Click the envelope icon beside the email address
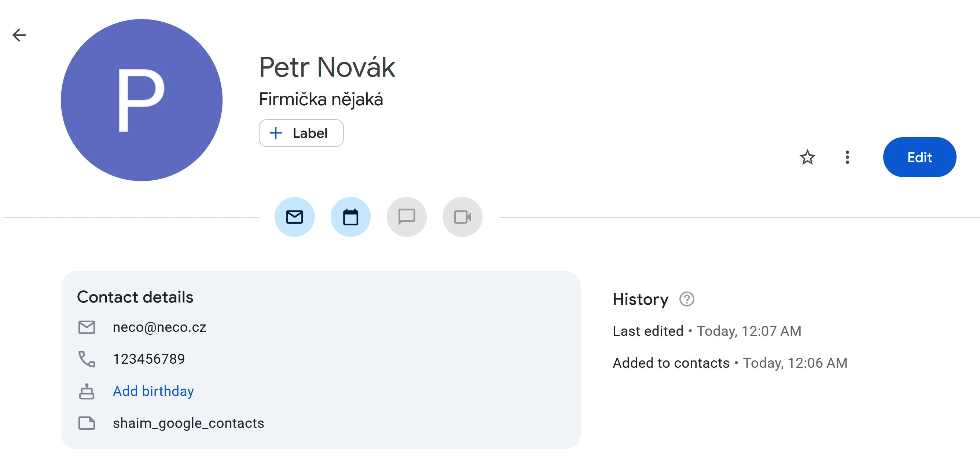980x466 pixels. coord(87,327)
